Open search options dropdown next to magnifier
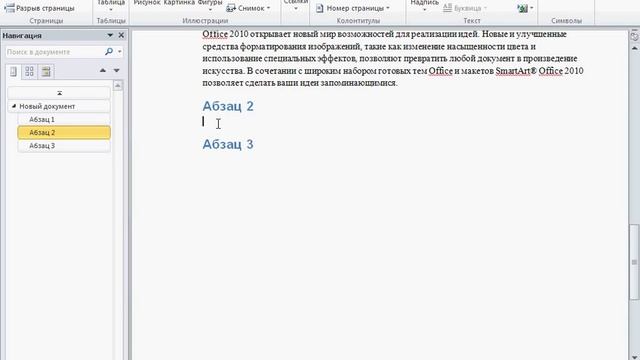Viewport: 640px width, 360px height. pyautogui.click(x=120, y=52)
